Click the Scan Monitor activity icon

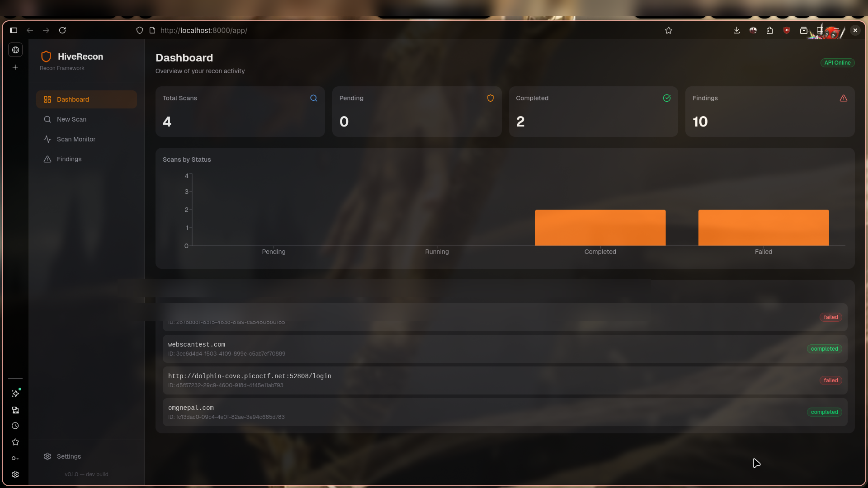click(47, 139)
